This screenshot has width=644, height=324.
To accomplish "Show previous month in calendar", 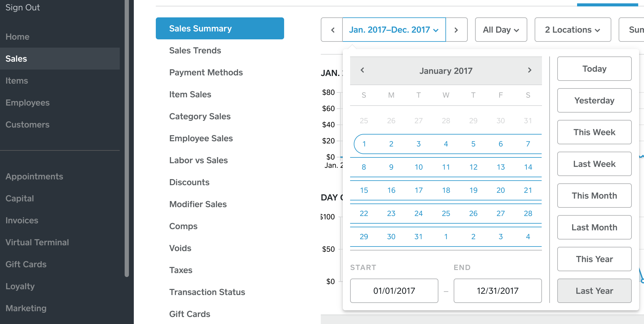I will 362,70.
